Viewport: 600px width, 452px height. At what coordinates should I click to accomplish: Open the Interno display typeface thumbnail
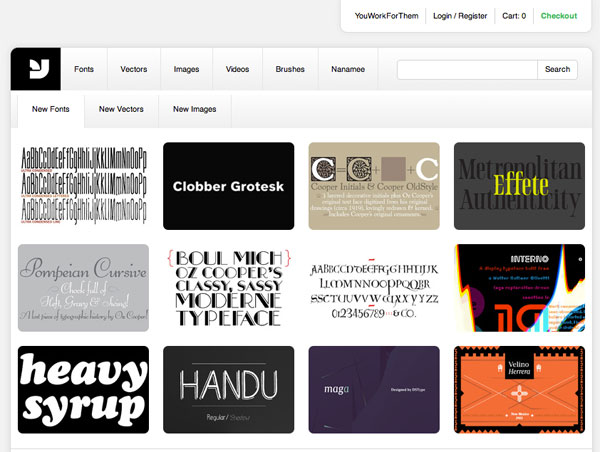coord(519,288)
